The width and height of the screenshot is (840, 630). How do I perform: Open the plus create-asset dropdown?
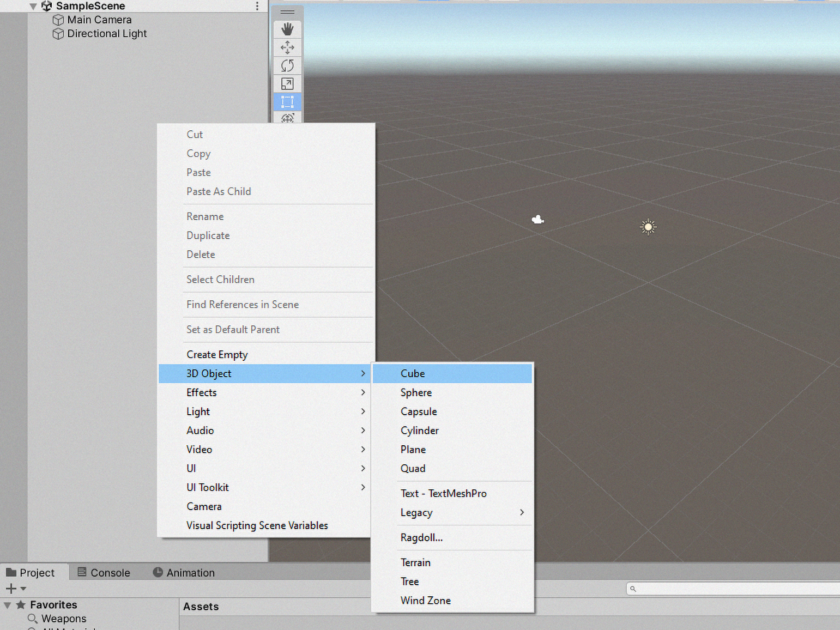tap(15, 589)
